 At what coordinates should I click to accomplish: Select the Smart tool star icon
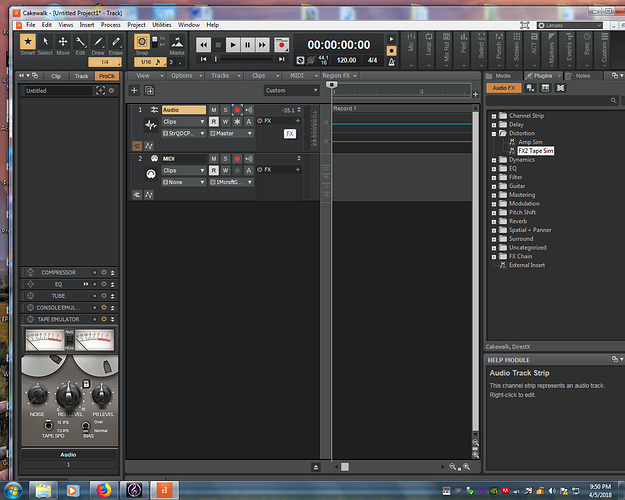[x=28, y=41]
